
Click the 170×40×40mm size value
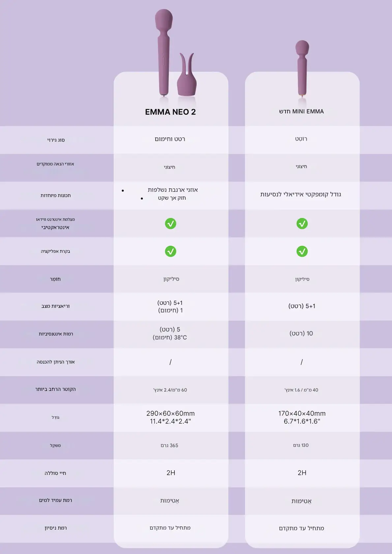(302, 413)
